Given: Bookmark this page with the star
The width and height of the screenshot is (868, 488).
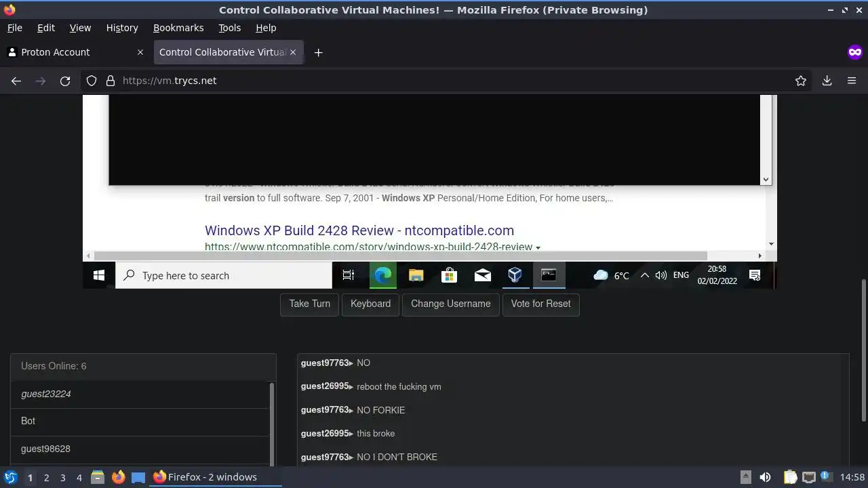Looking at the screenshot, I should tap(801, 81).
